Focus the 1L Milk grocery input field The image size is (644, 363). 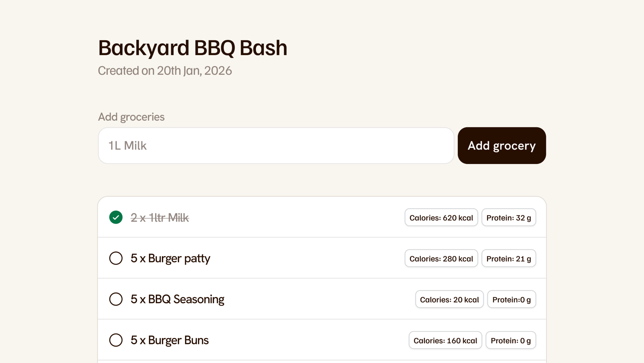coord(276,146)
